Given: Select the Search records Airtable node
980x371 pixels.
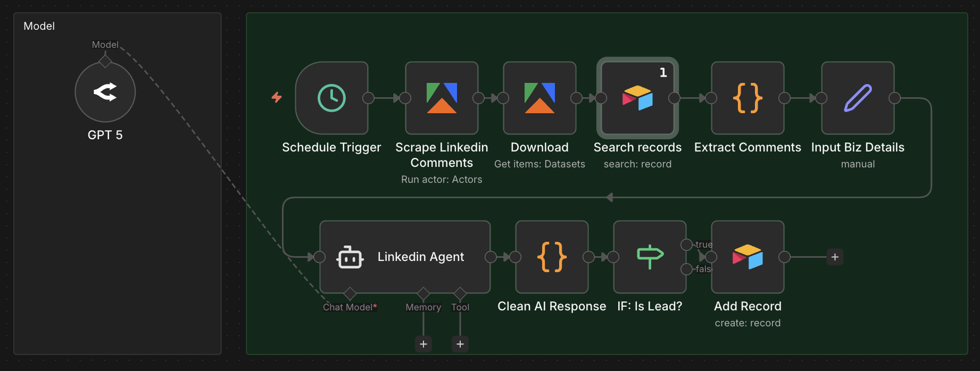Looking at the screenshot, I should point(637,98).
